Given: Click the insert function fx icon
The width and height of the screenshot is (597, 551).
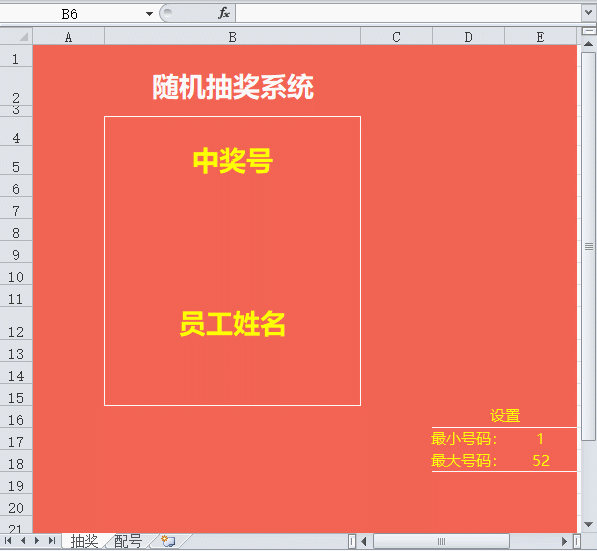Looking at the screenshot, I should click(x=224, y=13).
